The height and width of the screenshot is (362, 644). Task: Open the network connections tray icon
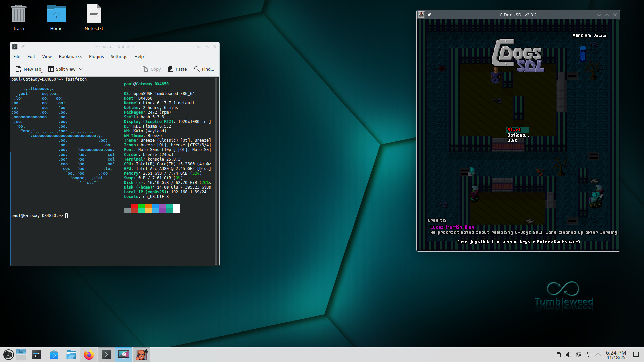588,355
